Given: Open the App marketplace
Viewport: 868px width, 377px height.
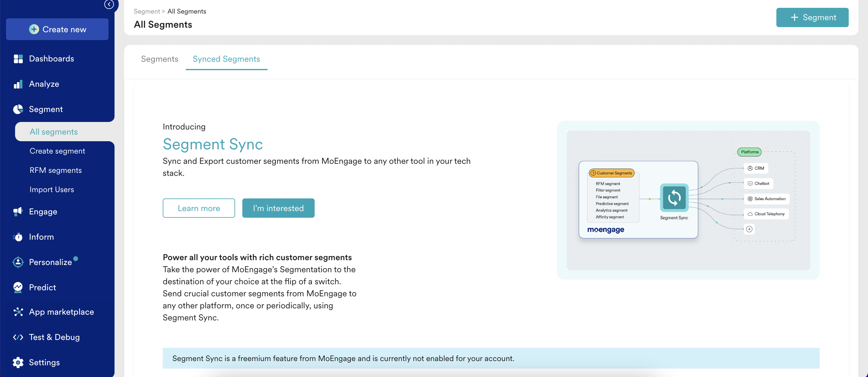Looking at the screenshot, I should pos(61,312).
